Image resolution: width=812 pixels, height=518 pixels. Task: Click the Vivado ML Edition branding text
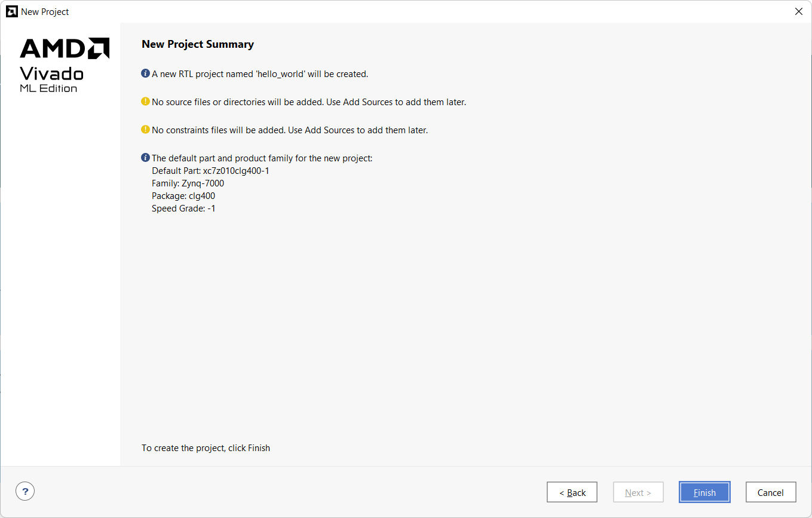pyautogui.click(x=51, y=79)
